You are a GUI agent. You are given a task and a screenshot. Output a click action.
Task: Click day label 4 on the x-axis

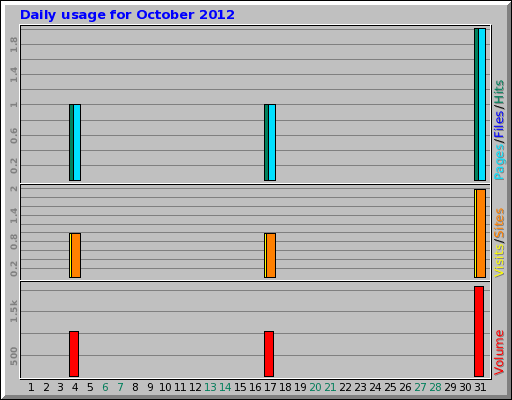(75, 387)
